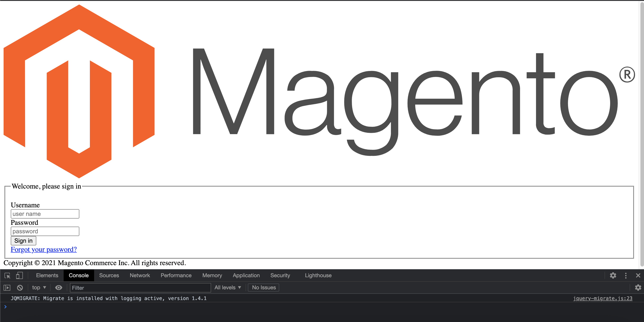Click the Forgot your password link
The width and height of the screenshot is (644, 322).
pyautogui.click(x=44, y=249)
